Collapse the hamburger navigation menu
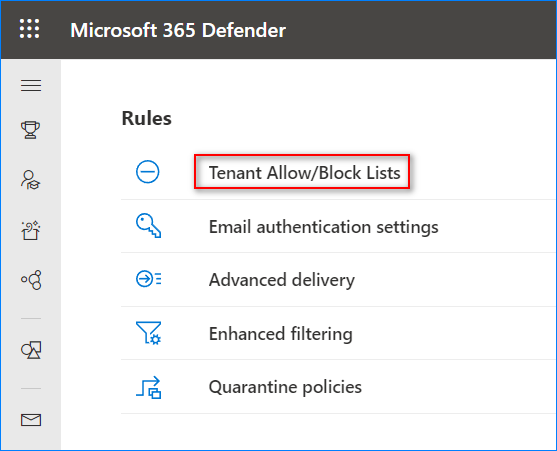The height and width of the screenshot is (451, 557). click(31, 85)
